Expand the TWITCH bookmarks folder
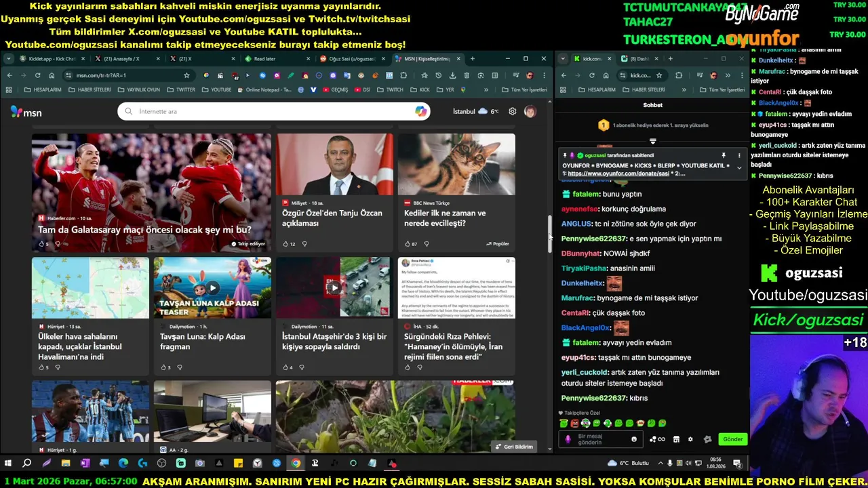This screenshot has height=488, width=868. point(390,89)
